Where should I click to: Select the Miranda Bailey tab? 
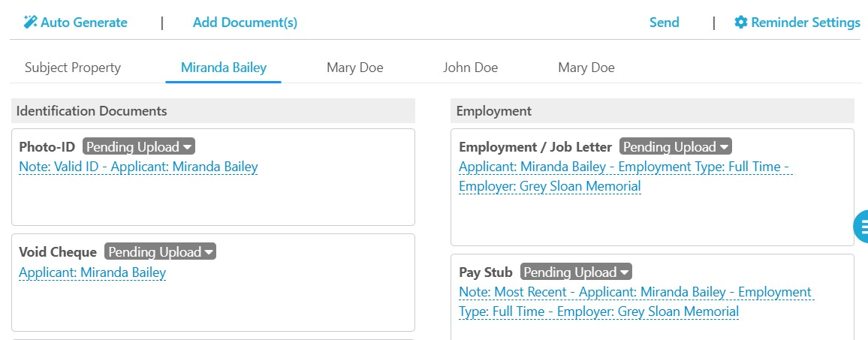pyautogui.click(x=224, y=68)
